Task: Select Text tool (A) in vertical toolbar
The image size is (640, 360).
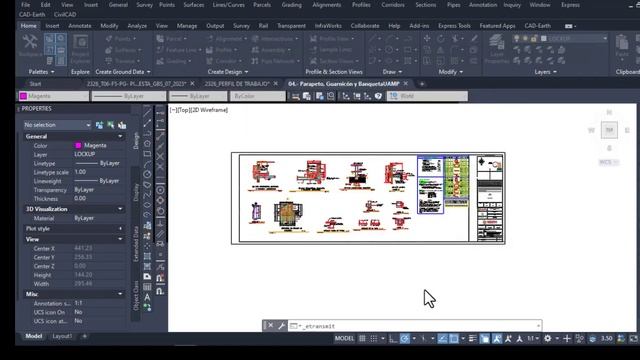Action: [147, 298]
